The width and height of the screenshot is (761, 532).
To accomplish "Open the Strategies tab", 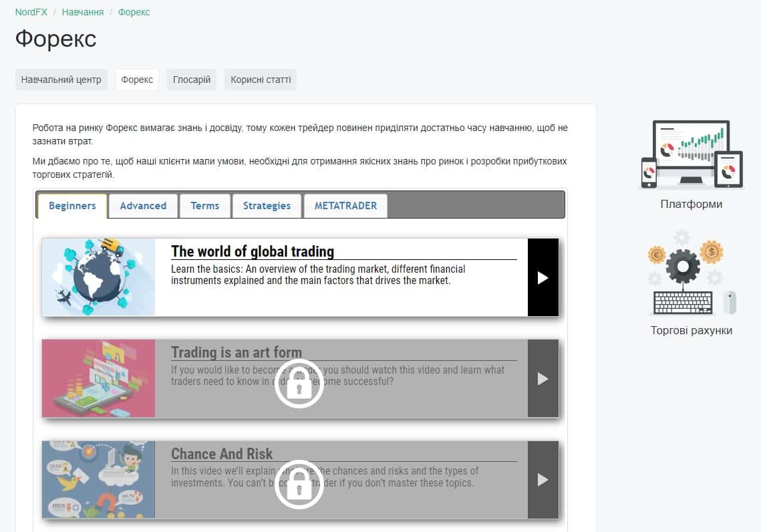I will [267, 206].
